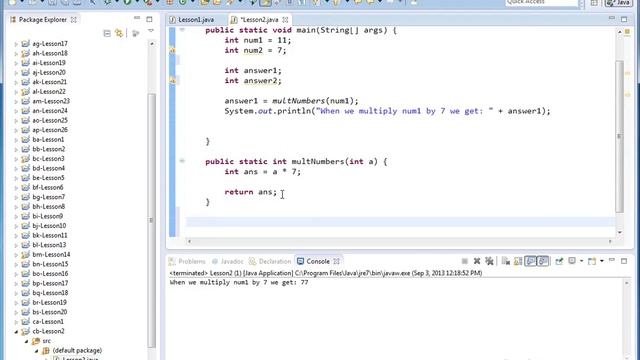The image size is (640, 360).
Task: Open Display Selected Console dropdown arrow
Action: 581,261
